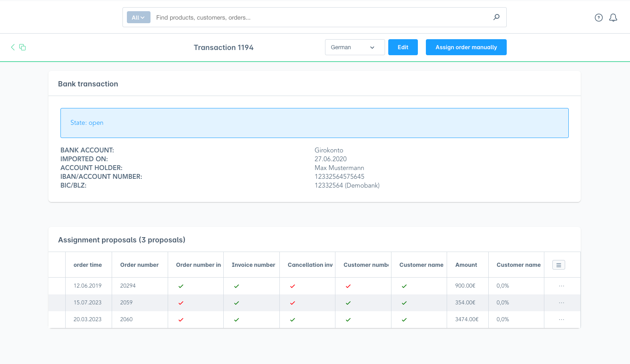Click the Customer number checkmark for order 2059

click(x=348, y=303)
